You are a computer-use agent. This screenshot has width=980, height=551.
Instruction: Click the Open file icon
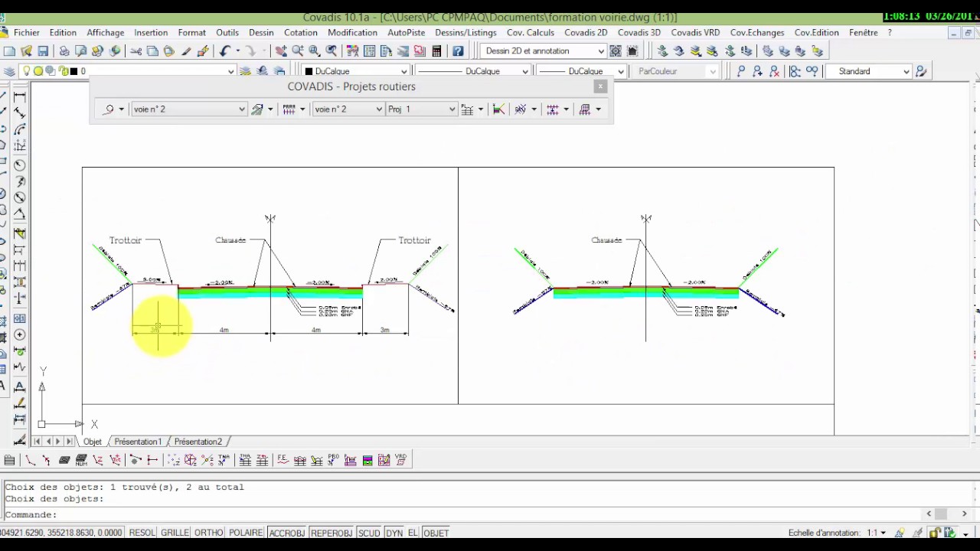[26, 51]
